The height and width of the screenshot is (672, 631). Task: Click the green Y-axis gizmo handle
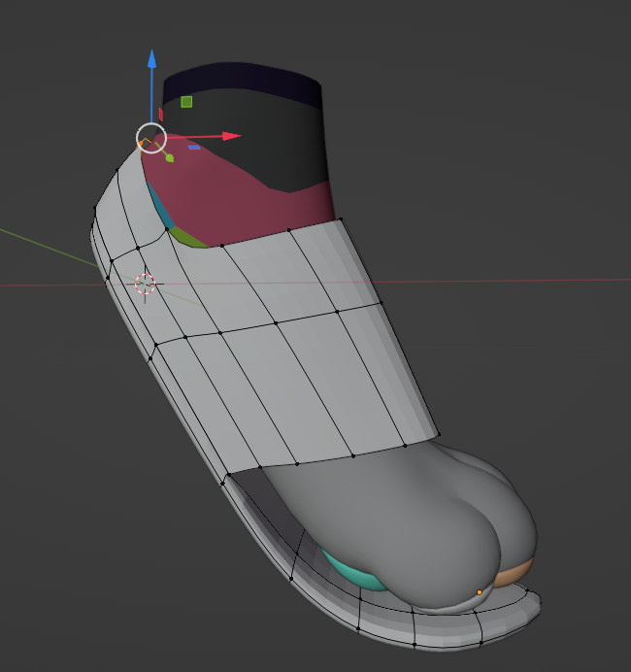tap(169, 157)
